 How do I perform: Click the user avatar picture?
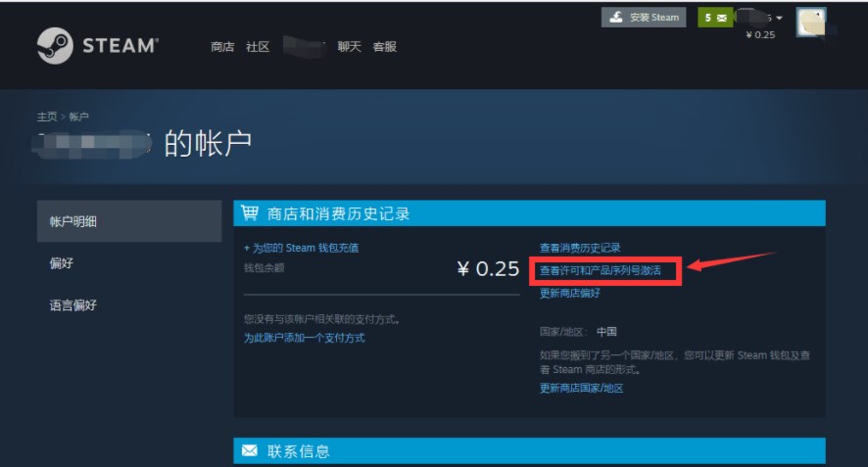pyautogui.click(x=810, y=22)
